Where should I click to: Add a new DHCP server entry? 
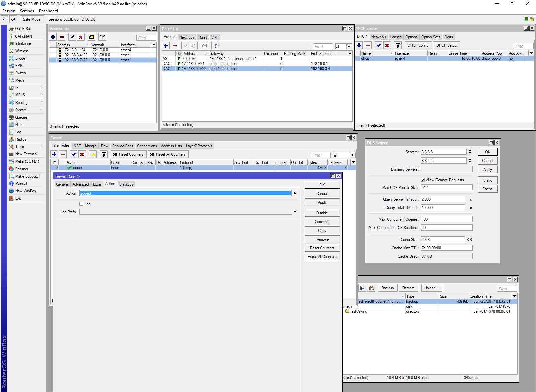click(x=359, y=45)
